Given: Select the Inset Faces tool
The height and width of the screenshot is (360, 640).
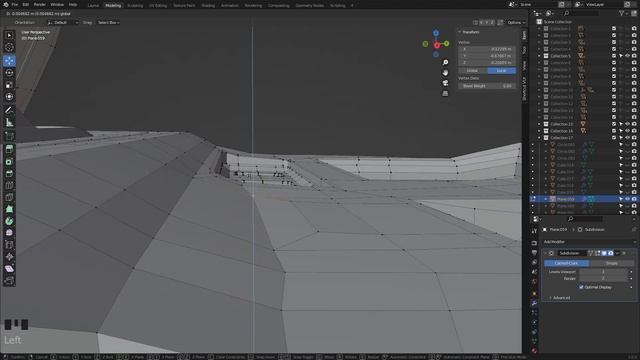Looking at the screenshot, I should [9, 162].
